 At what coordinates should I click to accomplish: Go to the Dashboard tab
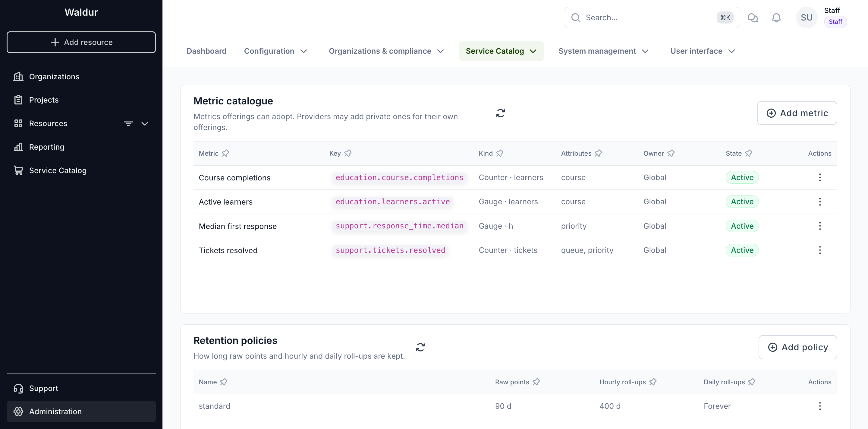pos(206,51)
